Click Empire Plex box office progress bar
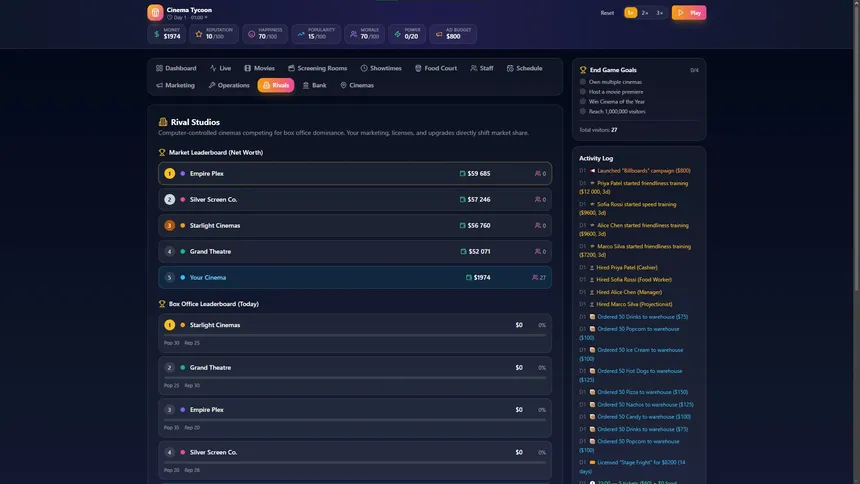The height and width of the screenshot is (484, 860). [355, 420]
